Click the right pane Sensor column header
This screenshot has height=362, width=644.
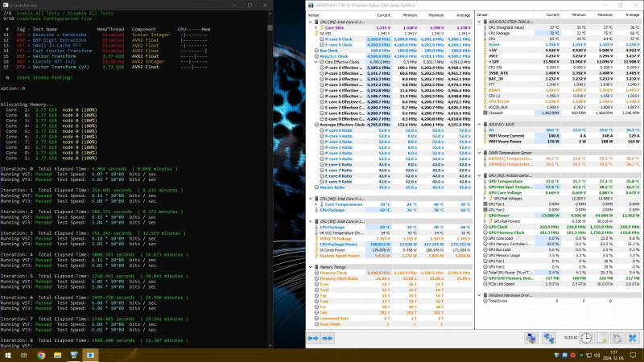click(x=506, y=14)
